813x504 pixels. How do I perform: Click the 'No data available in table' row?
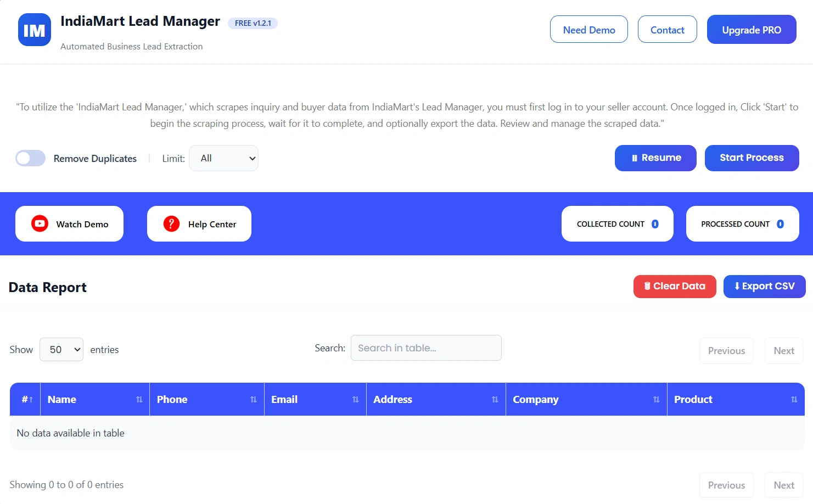407,433
